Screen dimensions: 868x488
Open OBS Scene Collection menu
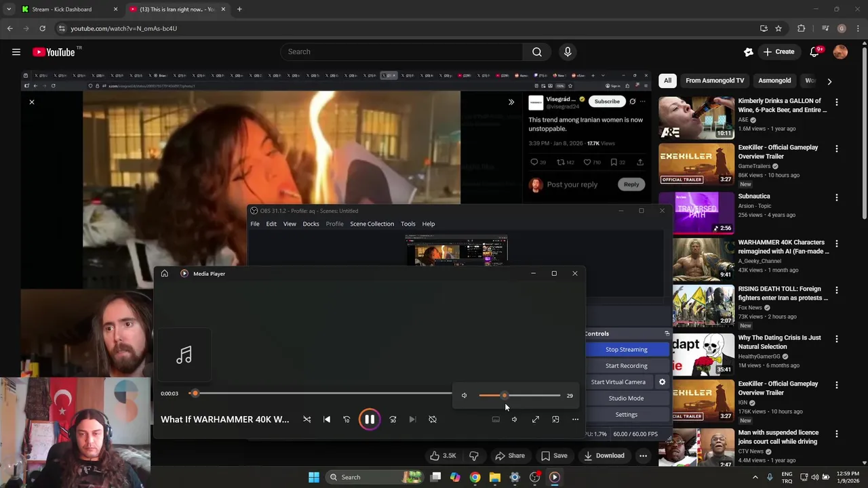pos(372,224)
